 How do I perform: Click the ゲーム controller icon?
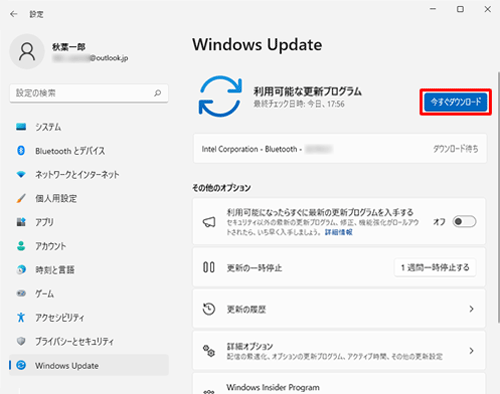(x=21, y=294)
